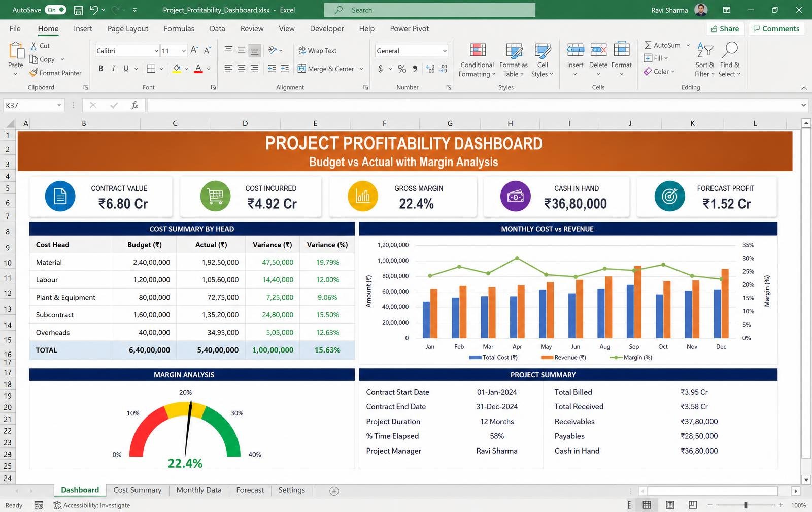Image resolution: width=812 pixels, height=512 pixels.
Task: Click the comma style icon
Action: click(x=415, y=69)
